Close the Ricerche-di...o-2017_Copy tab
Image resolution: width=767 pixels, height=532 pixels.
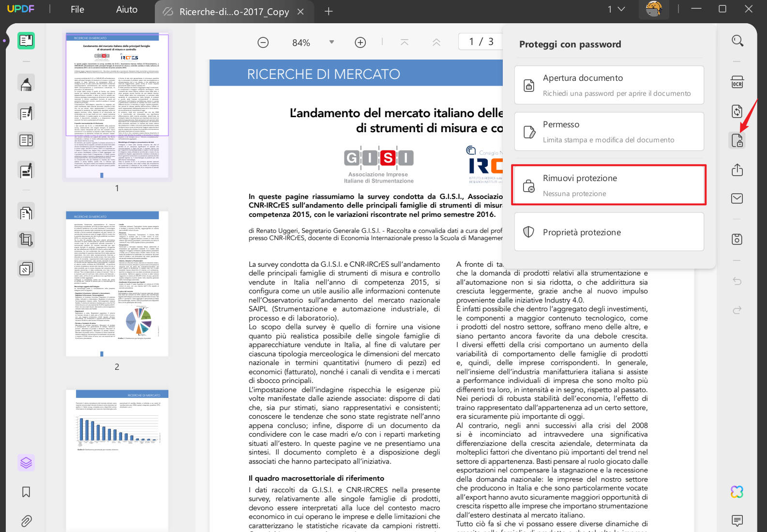[301, 12]
